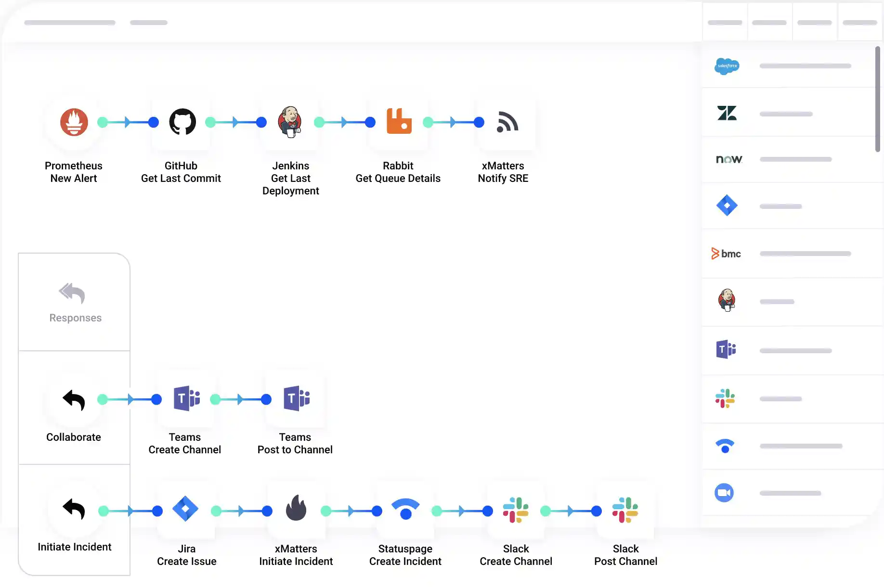The width and height of the screenshot is (884, 588).
Task: Select the Prometheus New Alert step icon
Action: click(74, 122)
